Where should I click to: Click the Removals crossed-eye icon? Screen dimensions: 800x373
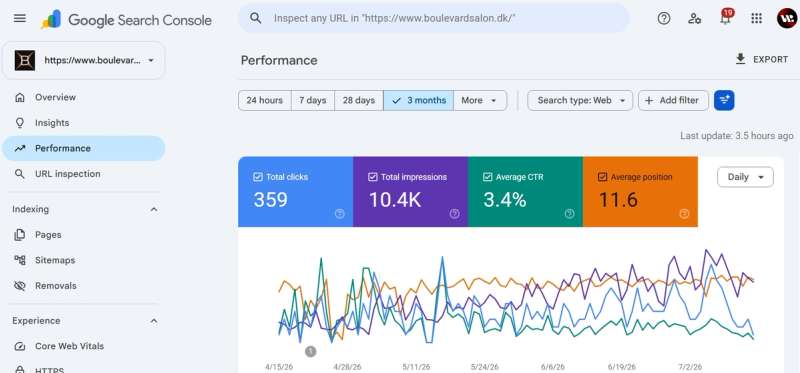[20, 286]
